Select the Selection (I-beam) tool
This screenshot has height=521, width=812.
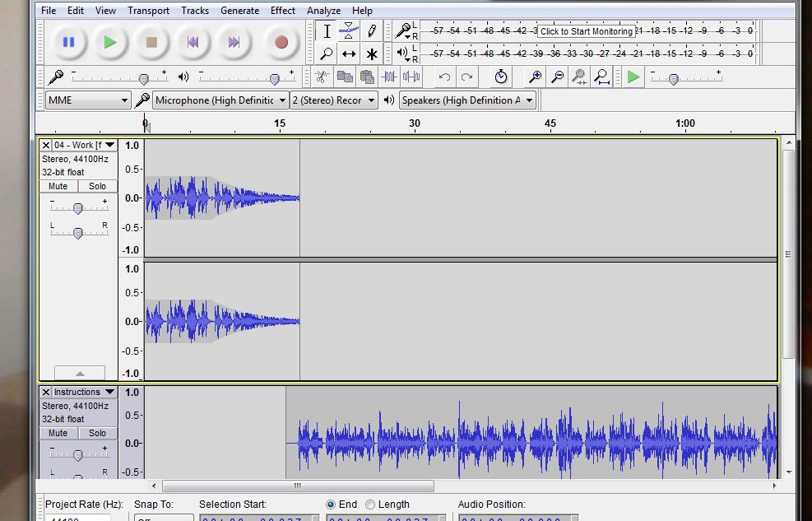coord(327,31)
